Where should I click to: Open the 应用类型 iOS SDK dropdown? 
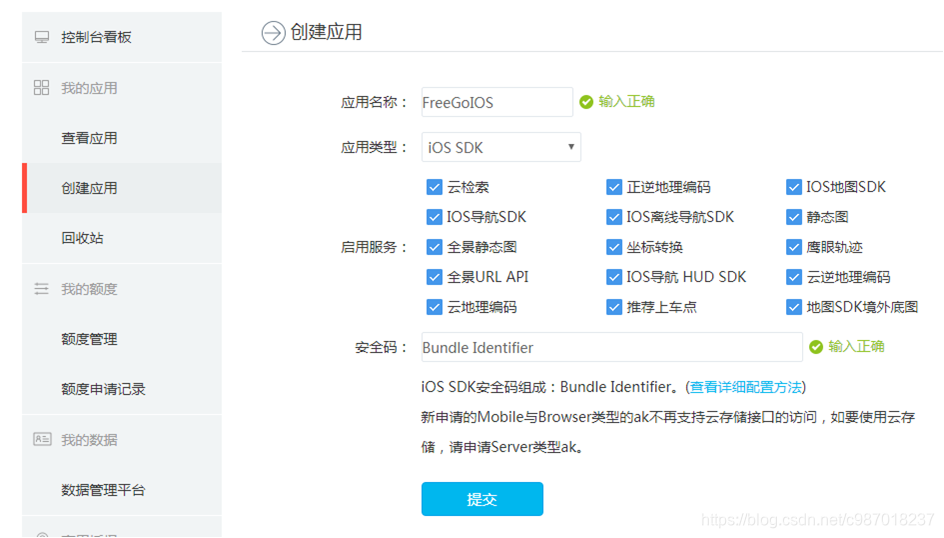click(x=501, y=147)
